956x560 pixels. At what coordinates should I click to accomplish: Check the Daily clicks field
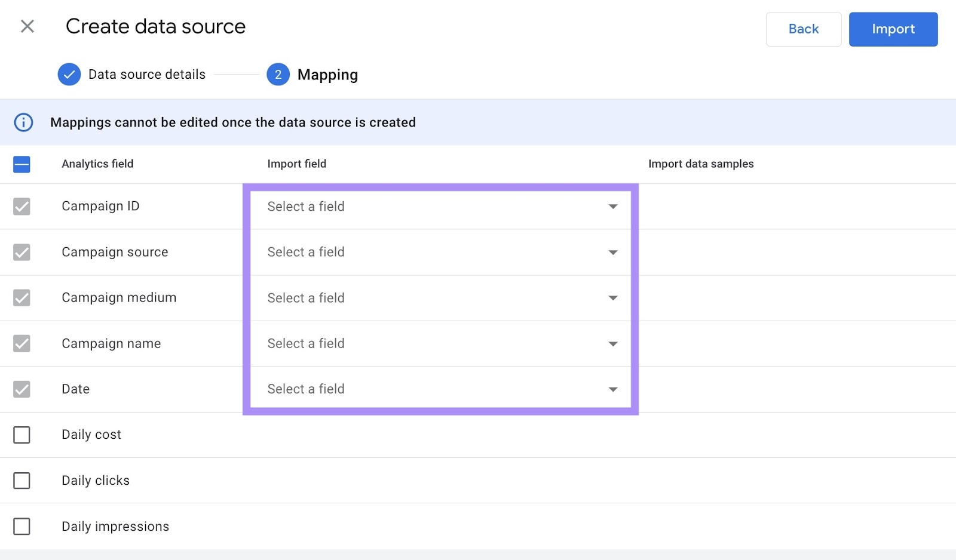[x=22, y=481]
